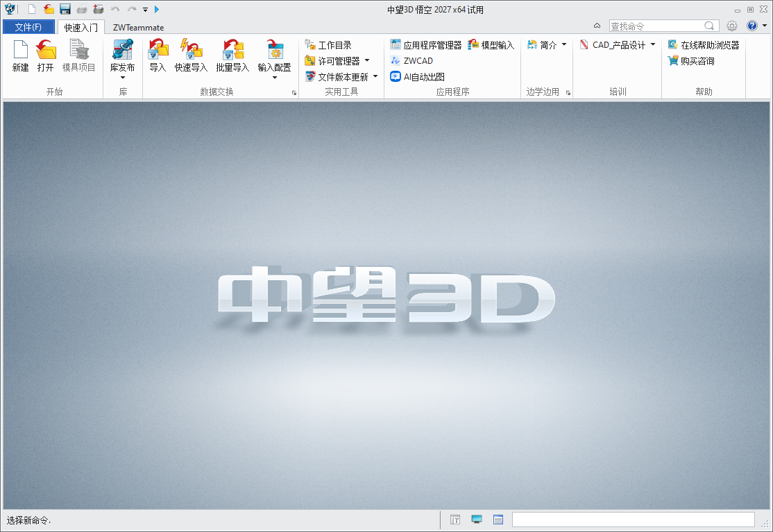773x532 pixels.
Task: Click 文件版本更新 file version update
Action: click(337, 77)
